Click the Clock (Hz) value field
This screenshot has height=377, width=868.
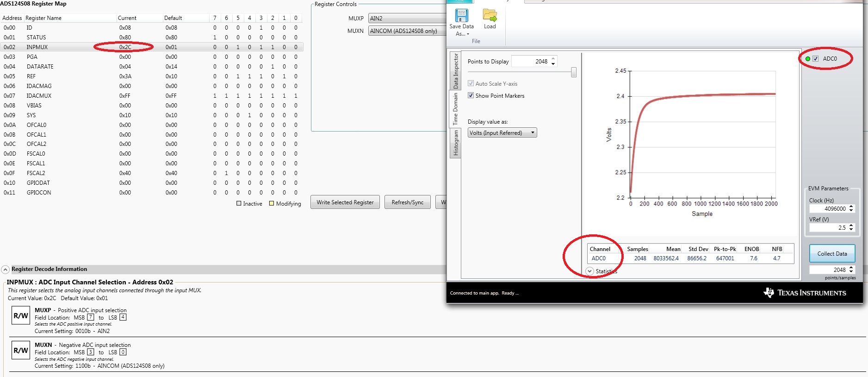pos(829,208)
